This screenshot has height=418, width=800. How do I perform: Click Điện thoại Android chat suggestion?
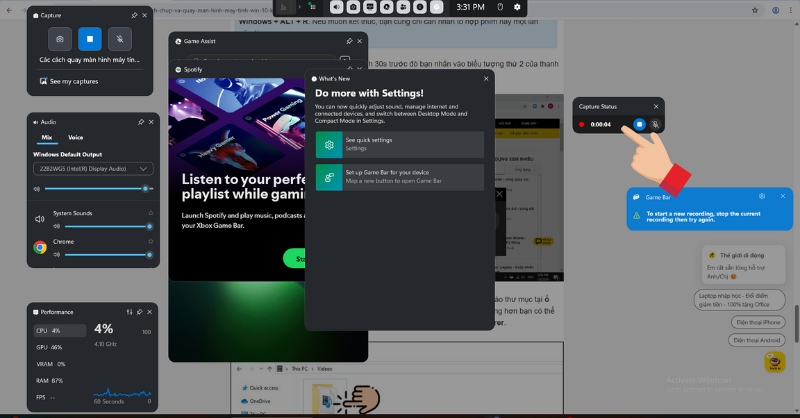click(x=757, y=340)
